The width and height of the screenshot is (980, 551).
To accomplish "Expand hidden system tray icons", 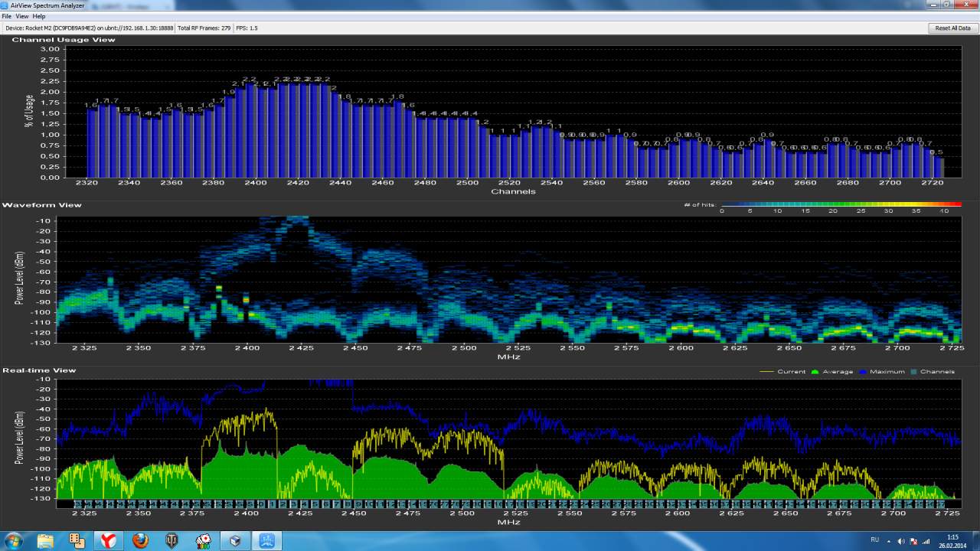I will tap(890, 541).
